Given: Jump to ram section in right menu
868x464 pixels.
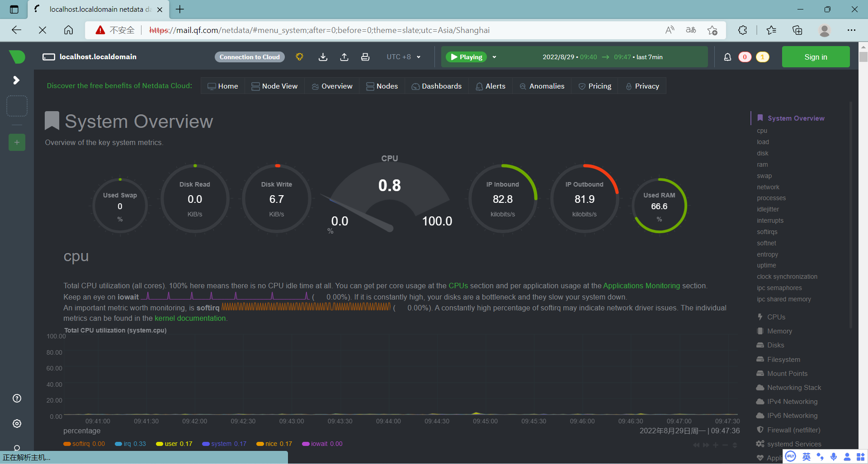Looking at the screenshot, I should click(762, 164).
